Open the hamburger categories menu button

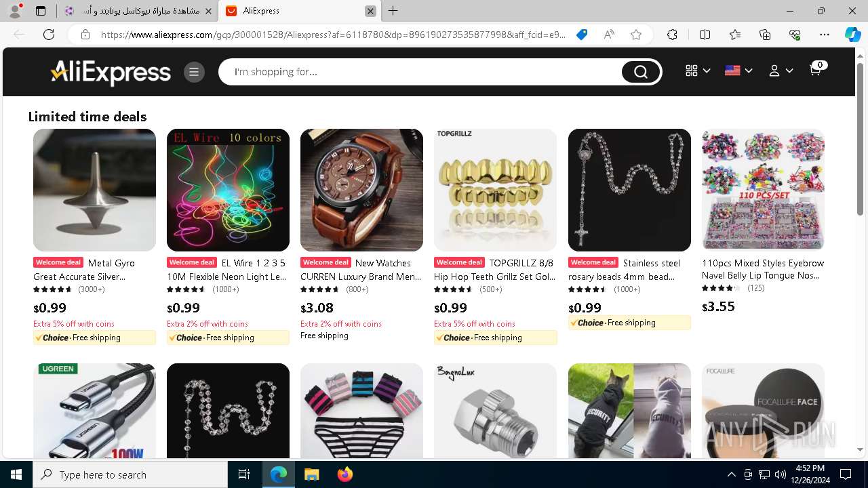click(194, 72)
